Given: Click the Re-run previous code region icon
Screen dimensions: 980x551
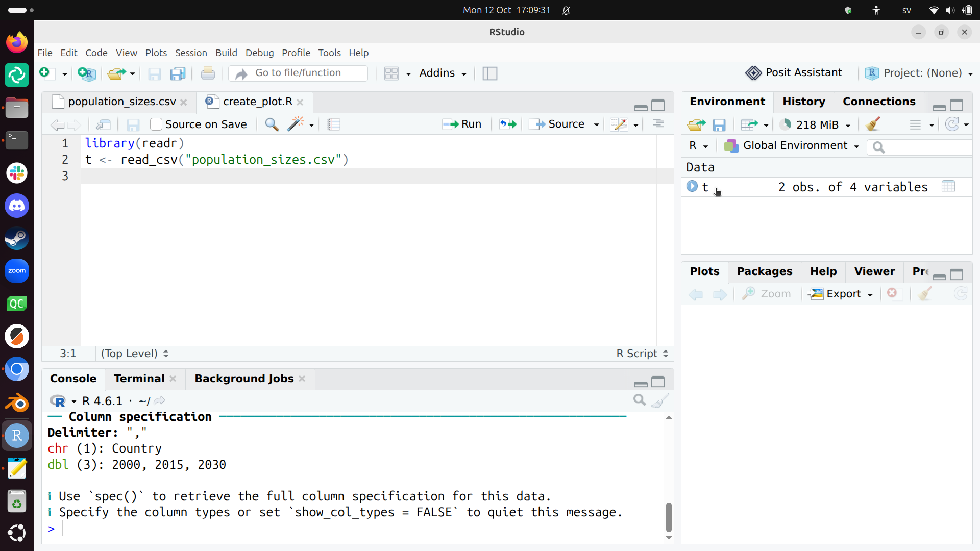Looking at the screenshot, I should (508, 124).
